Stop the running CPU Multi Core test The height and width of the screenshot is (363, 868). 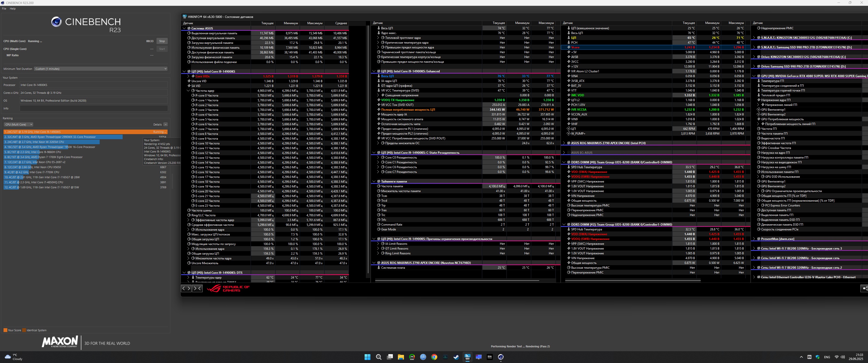point(162,41)
